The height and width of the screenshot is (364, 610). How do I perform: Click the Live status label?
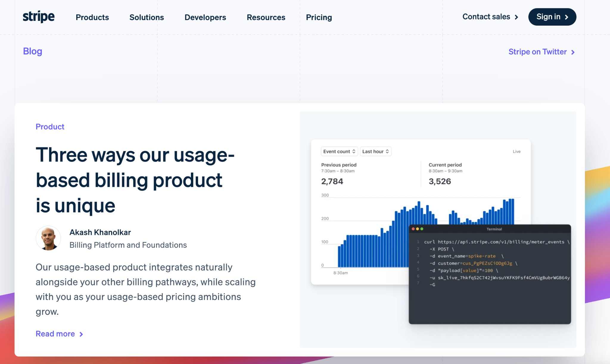pos(516,152)
